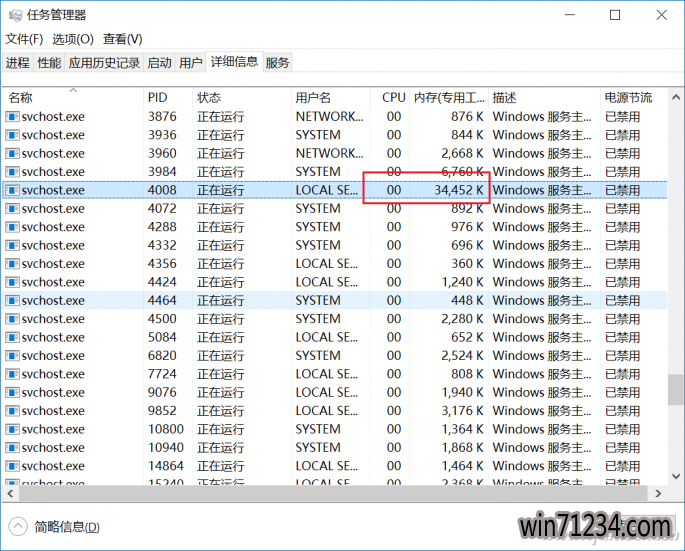Switch to the 性能 tab
685x551 pixels.
click(x=49, y=63)
